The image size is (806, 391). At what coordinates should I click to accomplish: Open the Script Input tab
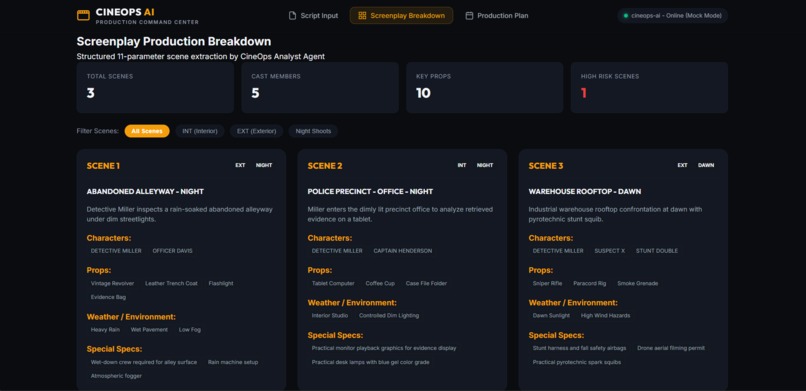pyautogui.click(x=313, y=16)
